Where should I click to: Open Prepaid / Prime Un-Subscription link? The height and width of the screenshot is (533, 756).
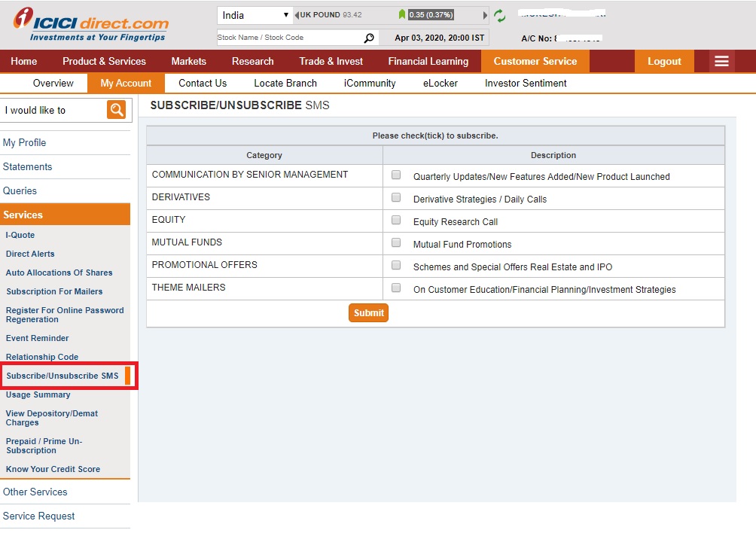44,446
